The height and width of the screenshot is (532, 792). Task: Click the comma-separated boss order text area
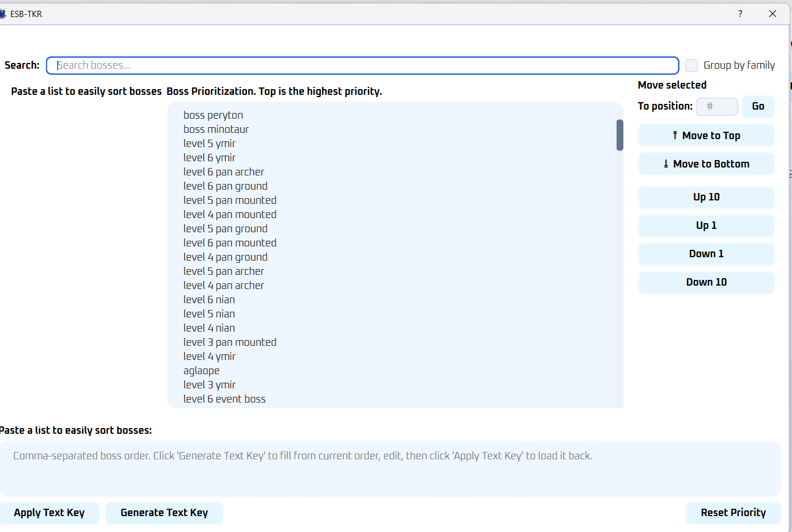coord(391,469)
